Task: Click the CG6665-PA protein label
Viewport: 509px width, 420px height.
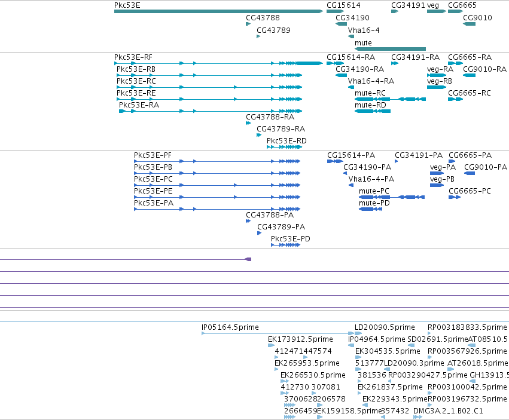Action: point(470,155)
